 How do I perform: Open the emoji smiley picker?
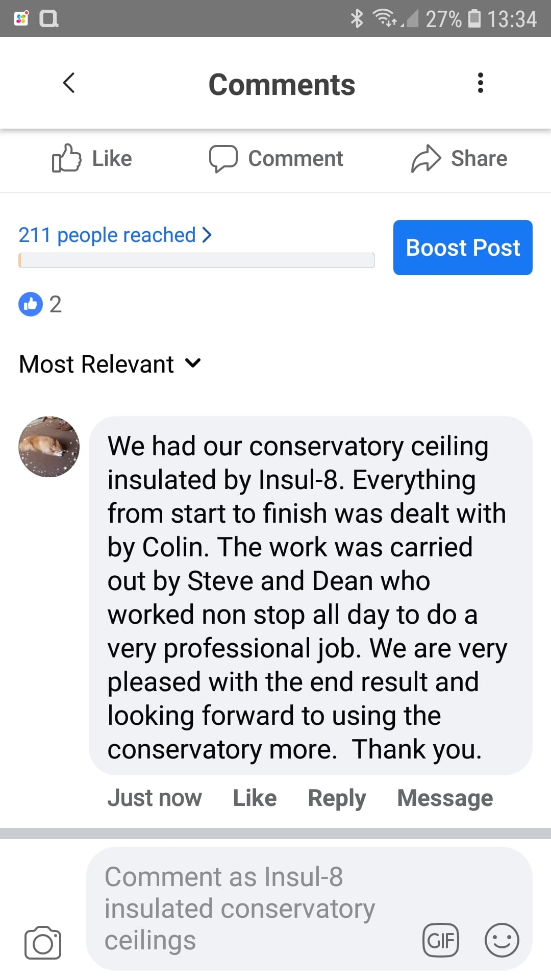pyautogui.click(x=502, y=940)
